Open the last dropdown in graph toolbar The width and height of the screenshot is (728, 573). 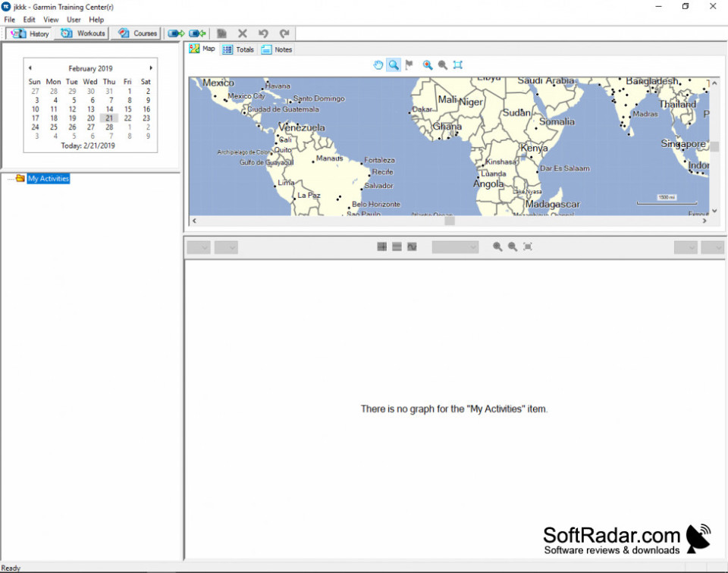point(713,247)
